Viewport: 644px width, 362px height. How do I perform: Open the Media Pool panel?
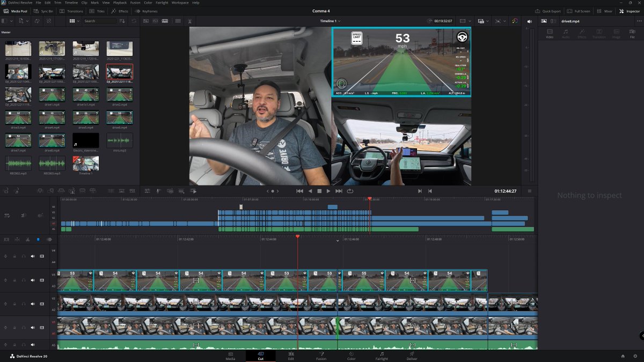(16, 11)
